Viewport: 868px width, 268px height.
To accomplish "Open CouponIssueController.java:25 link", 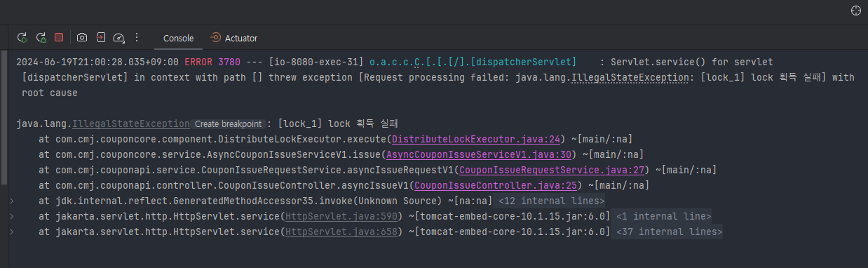I will click(x=496, y=185).
